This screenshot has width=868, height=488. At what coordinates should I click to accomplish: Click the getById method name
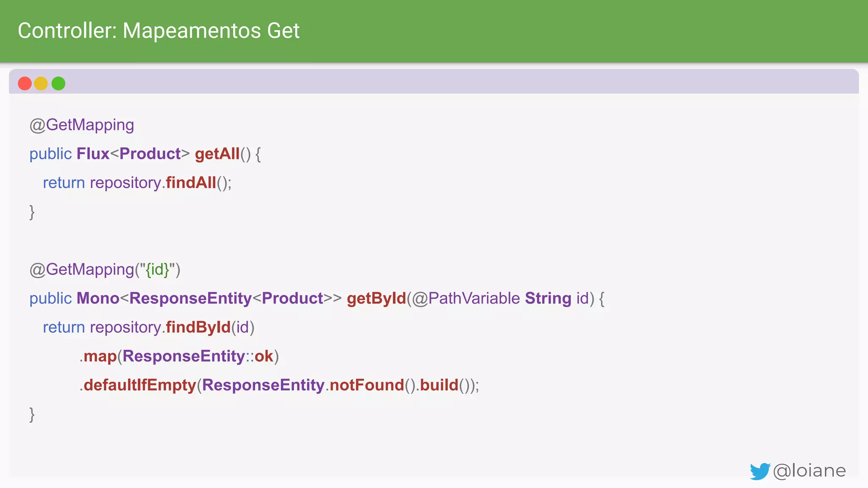click(376, 299)
